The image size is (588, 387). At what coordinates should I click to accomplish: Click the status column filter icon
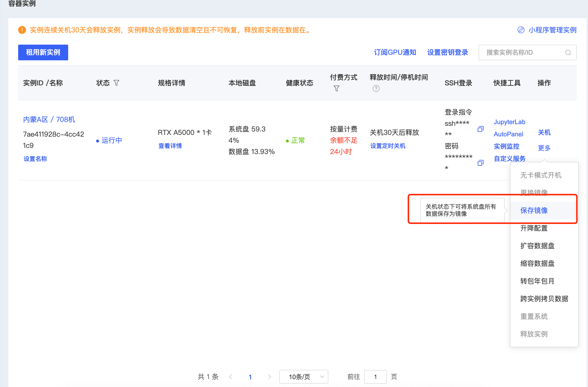click(116, 83)
